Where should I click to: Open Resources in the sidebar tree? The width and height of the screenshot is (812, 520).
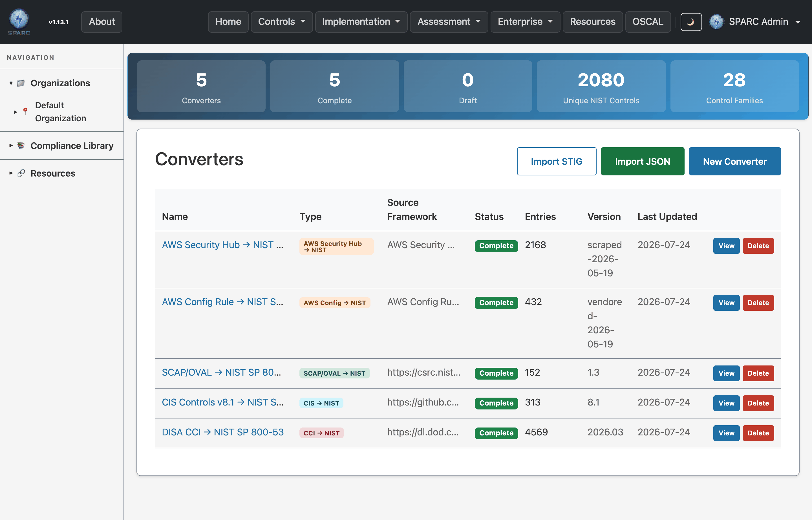click(x=53, y=173)
